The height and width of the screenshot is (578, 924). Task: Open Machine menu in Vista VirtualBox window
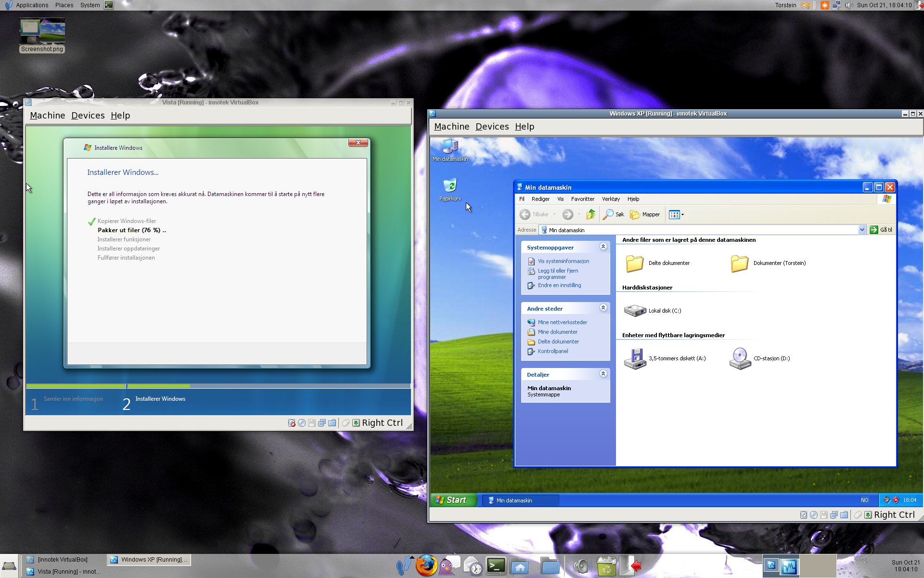[47, 116]
